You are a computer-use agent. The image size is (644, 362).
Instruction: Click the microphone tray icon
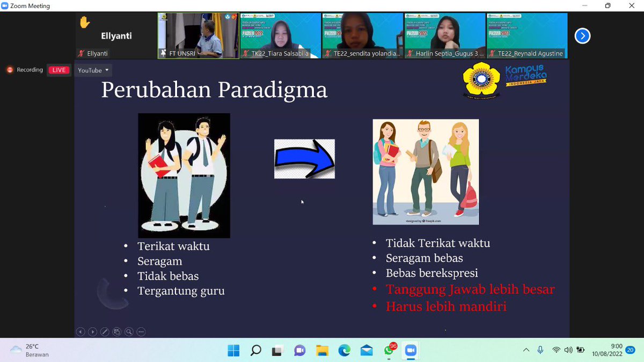pos(540,350)
